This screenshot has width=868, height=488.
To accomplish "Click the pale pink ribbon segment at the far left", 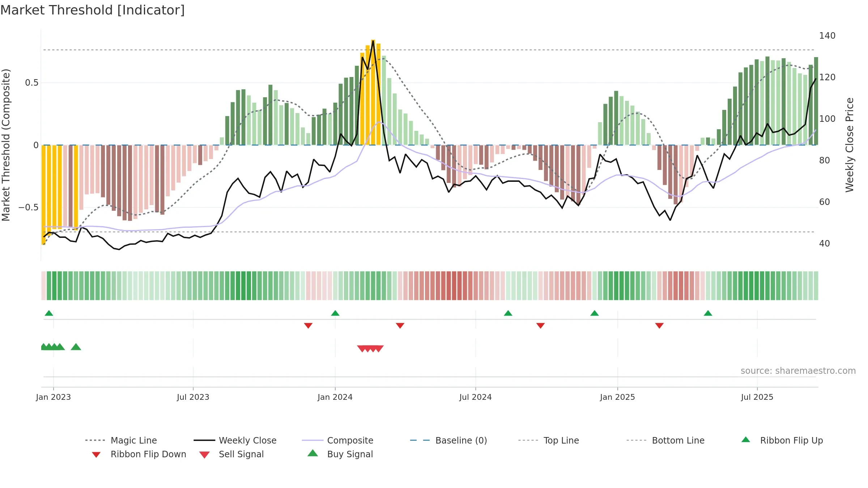I will (44, 286).
